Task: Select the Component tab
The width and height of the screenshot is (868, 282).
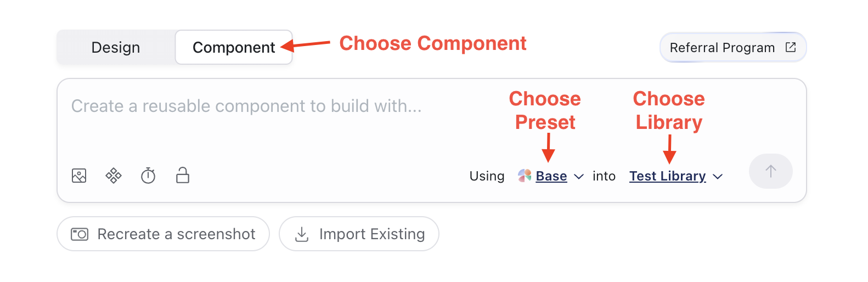Action: [234, 47]
